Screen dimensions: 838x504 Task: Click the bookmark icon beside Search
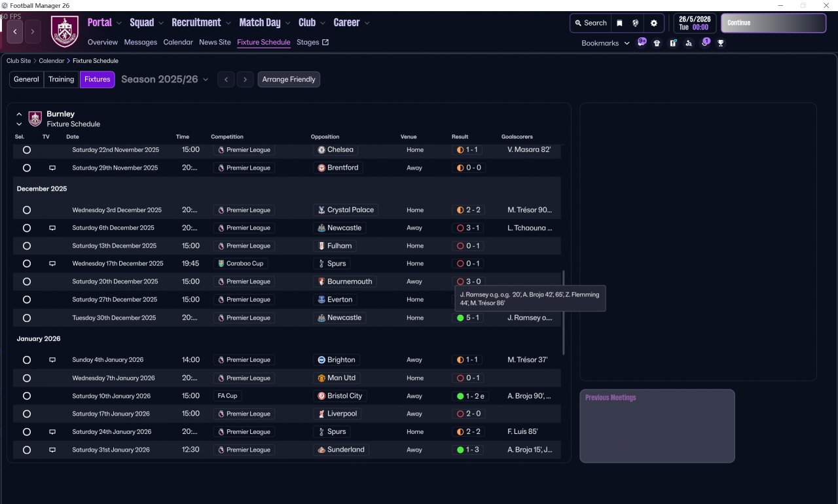[619, 23]
